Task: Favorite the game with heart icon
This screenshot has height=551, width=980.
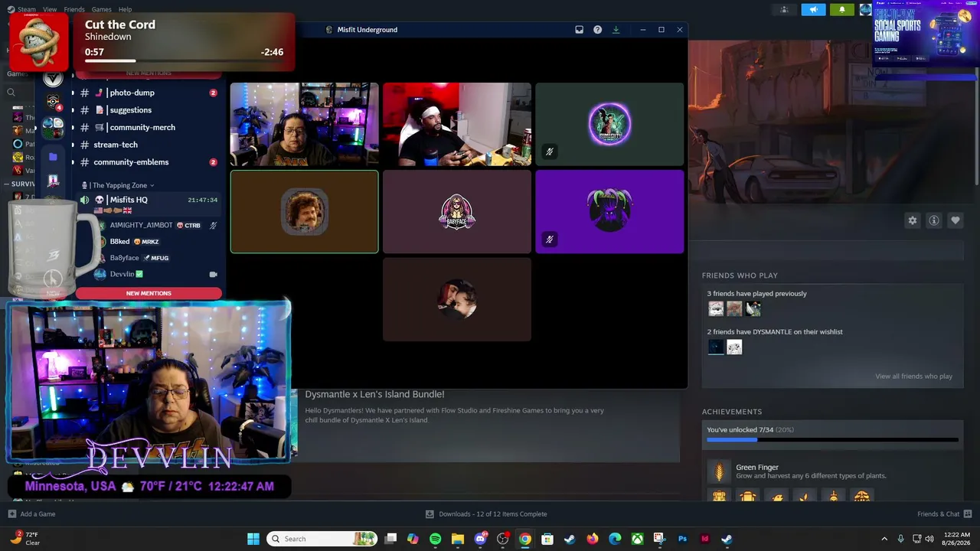Action: pos(955,220)
